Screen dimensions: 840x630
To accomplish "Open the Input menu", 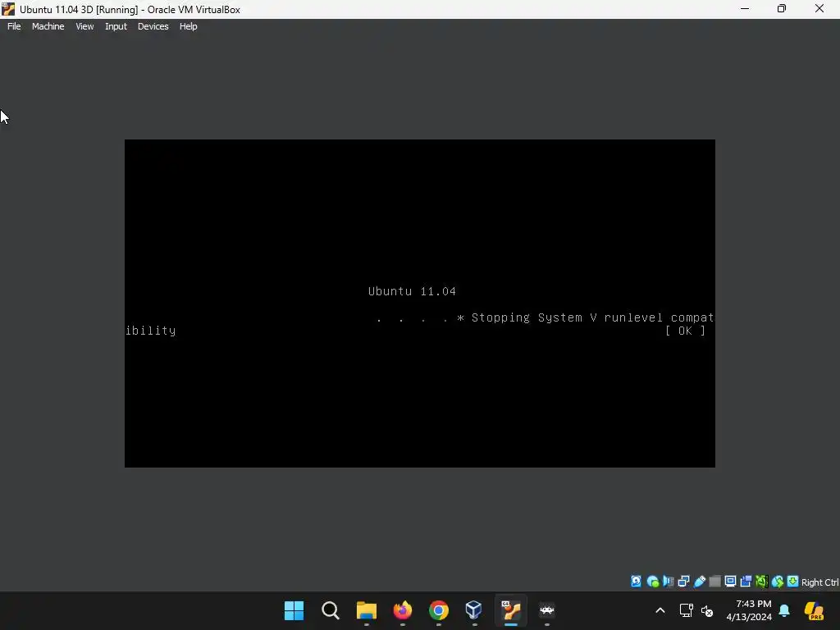I will pyautogui.click(x=116, y=26).
